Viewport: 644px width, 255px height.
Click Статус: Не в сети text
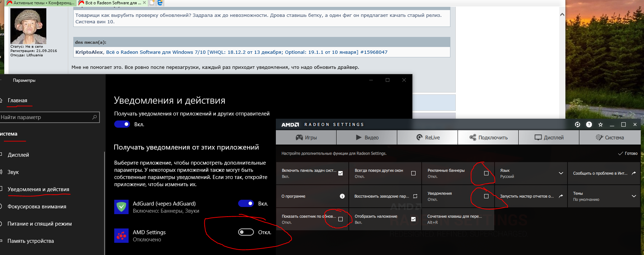pos(27,47)
